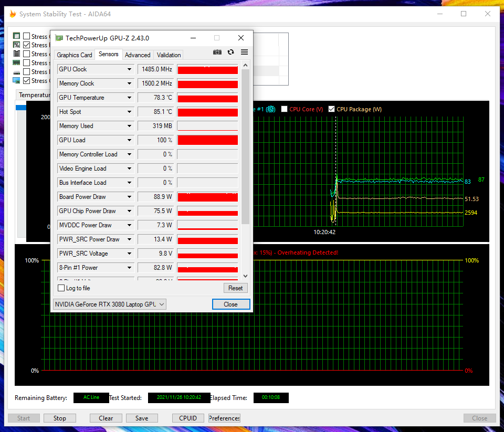Click the Reset button in GPU-Z
The height and width of the screenshot is (432, 504).
click(236, 288)
